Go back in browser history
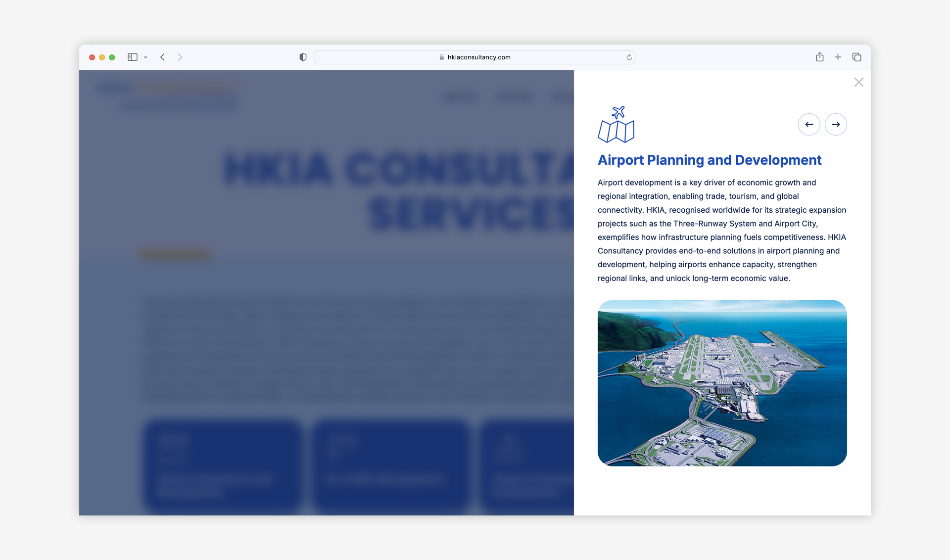This screenshot has height=560, width=950. pyautogui.click(x=162, y=57)
